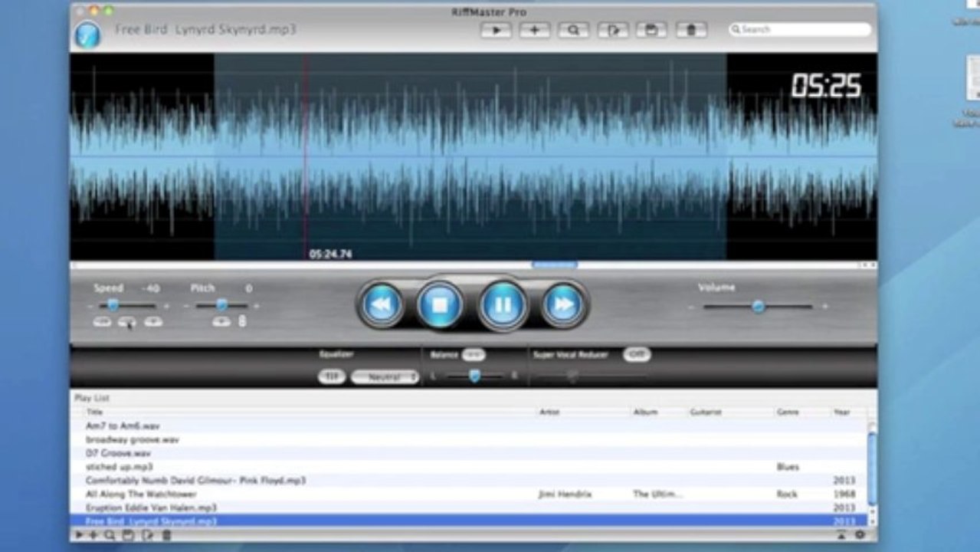Sort playlist by the Title column header
The height and width of the screenshot is (552, 980).
94,412
